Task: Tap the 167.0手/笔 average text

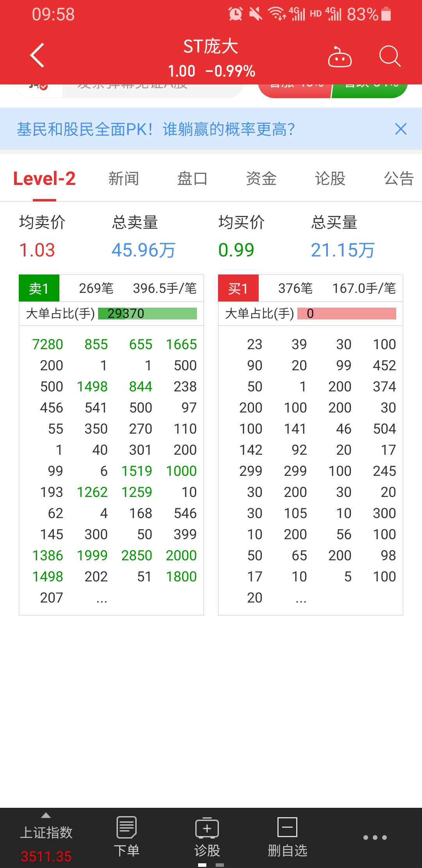Action: pos(364,288)
